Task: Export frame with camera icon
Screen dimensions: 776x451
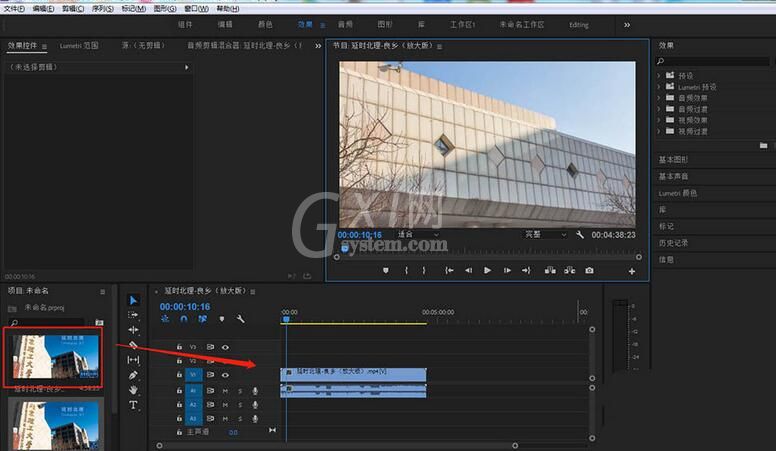Action: pyautogui.click(x=589, y=270)
